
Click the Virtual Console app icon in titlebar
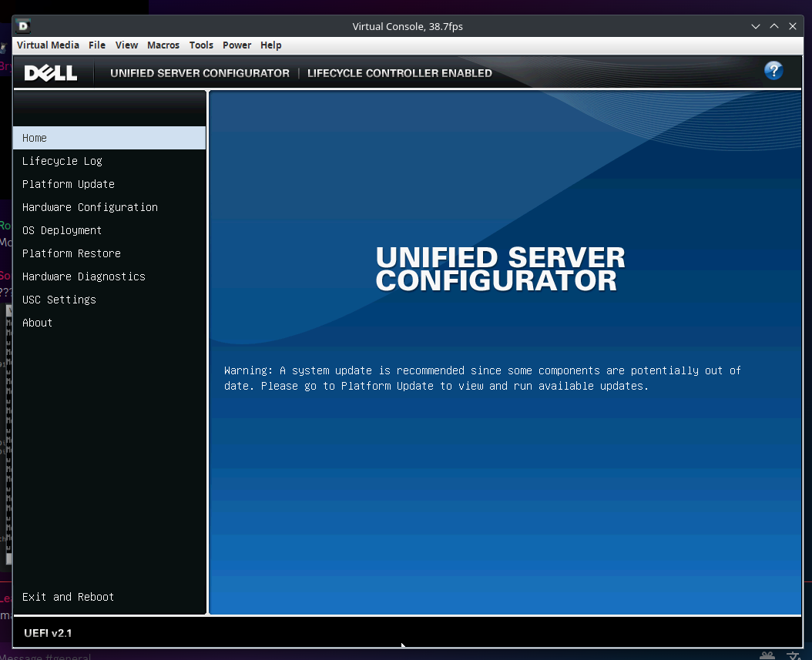(x=22, y=25)
